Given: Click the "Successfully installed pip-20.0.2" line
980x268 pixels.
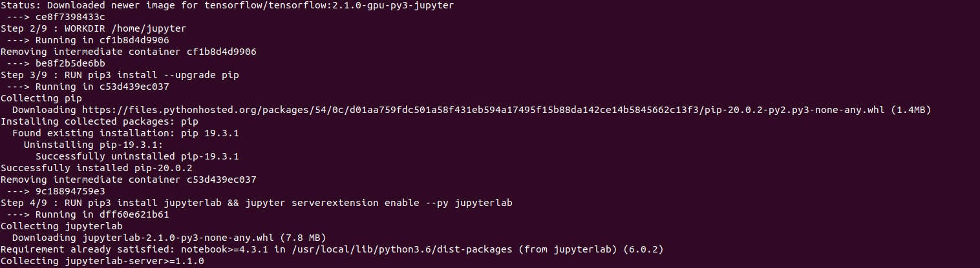Looking at the screenshot, I should pyautogui.click(x=96, y=168).
